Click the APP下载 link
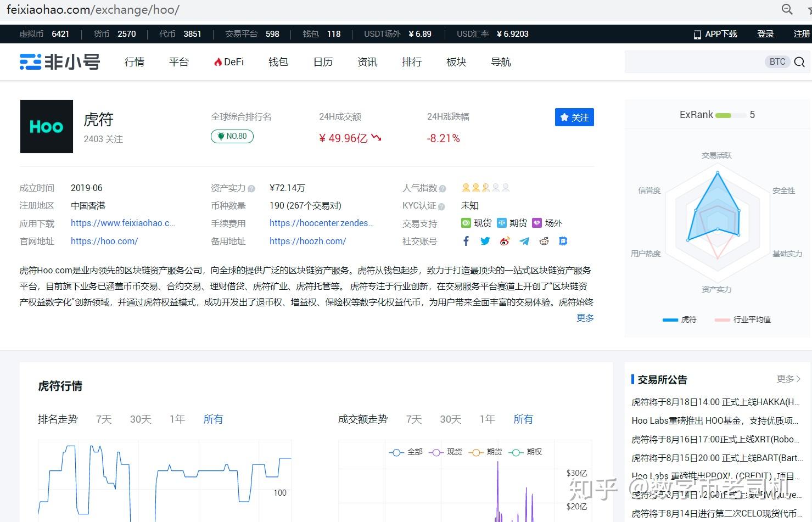The width and height of the screenshot is (812, 522). 715,34
